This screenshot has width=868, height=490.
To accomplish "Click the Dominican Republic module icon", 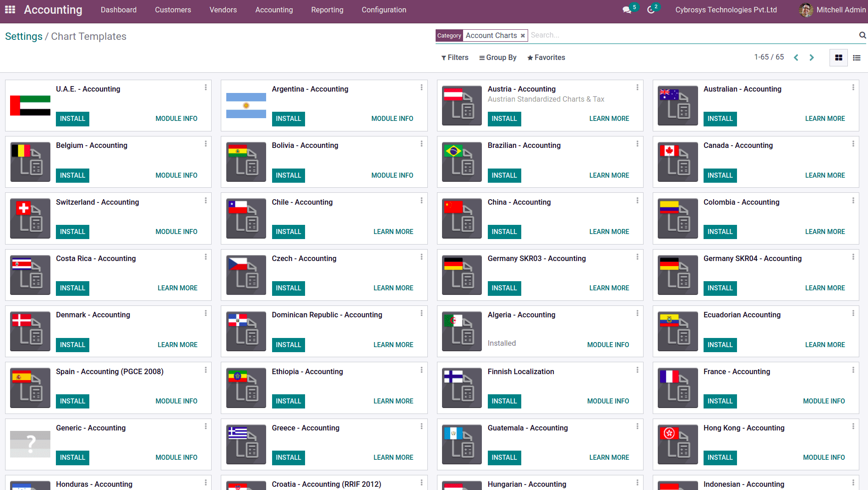I will (246, 332).
